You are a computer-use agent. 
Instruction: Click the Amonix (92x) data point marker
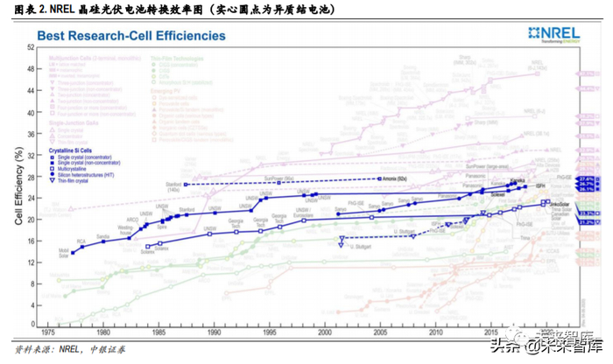coord(379,178)
